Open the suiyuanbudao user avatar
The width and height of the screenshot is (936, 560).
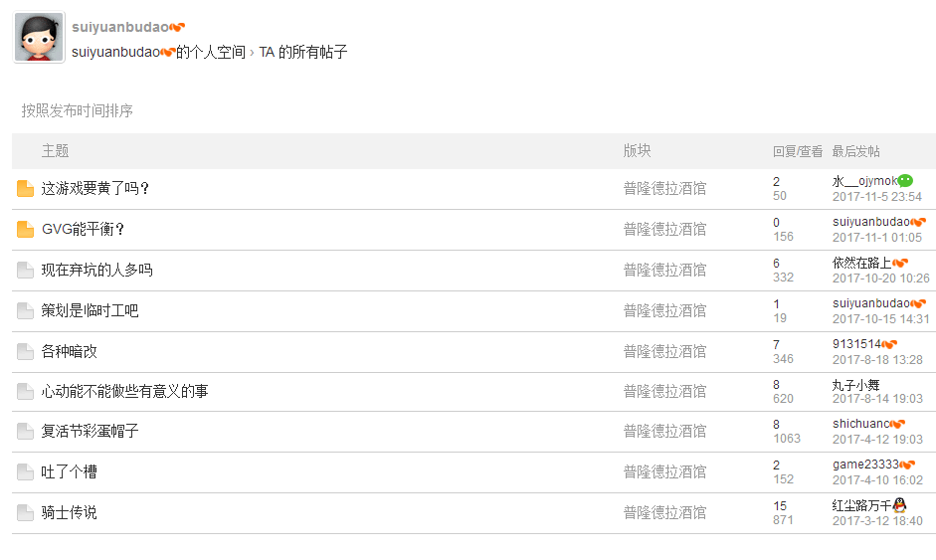pyautogui.click(x=39, y=37)
